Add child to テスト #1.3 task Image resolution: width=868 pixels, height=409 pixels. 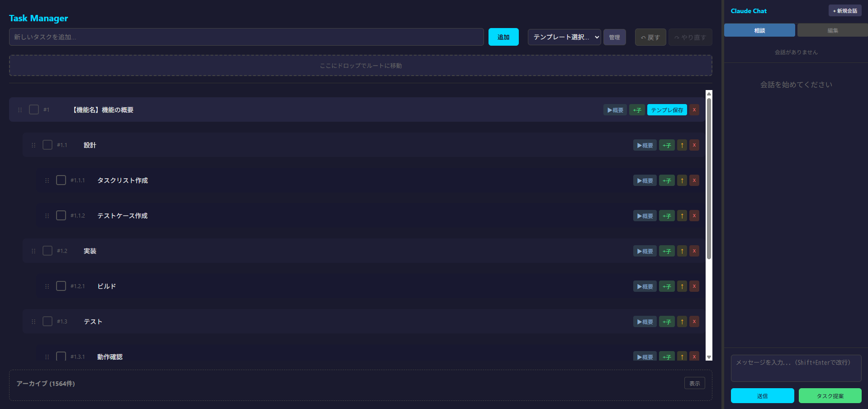pos(667,322)
